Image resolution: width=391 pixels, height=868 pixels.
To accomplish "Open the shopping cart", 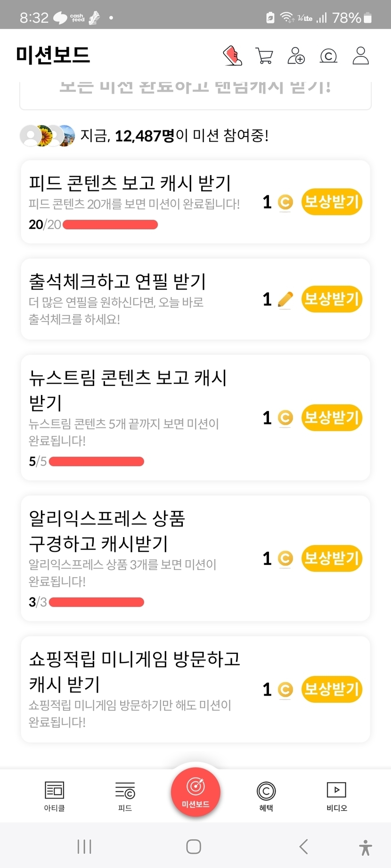I will pyautogui.click(x=264, y=56).
